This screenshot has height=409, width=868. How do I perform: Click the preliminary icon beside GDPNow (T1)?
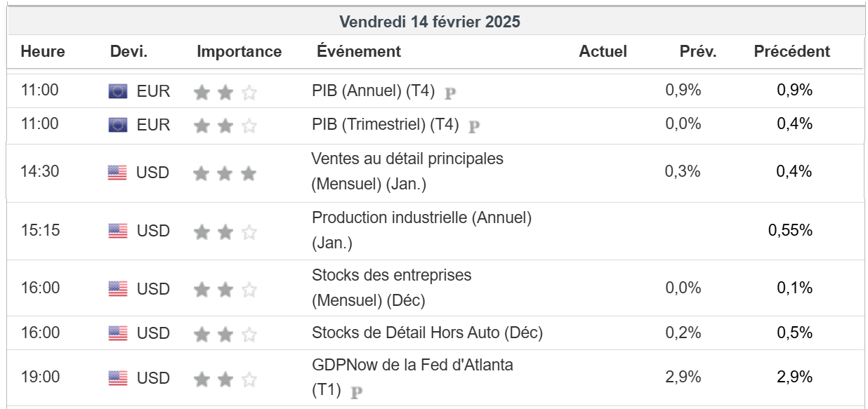click(357, 392)
